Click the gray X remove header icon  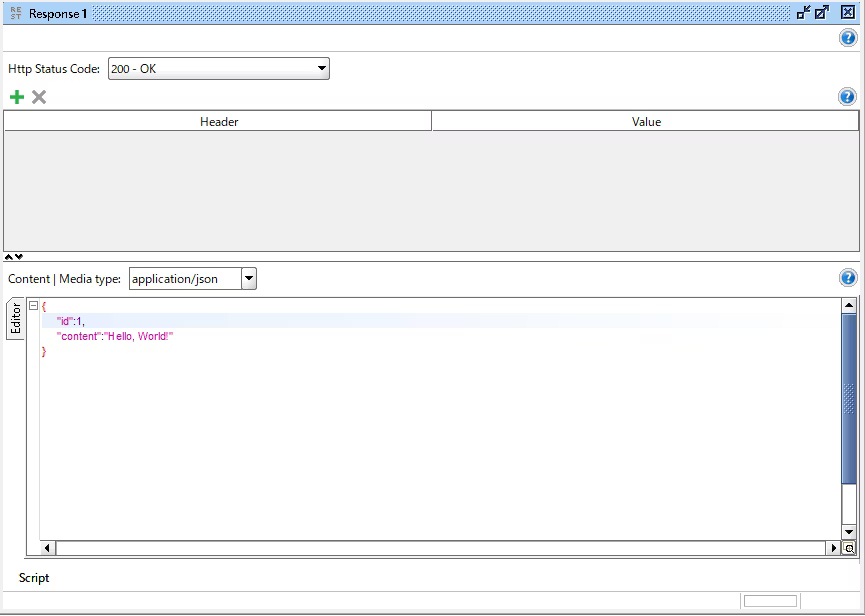39,97
